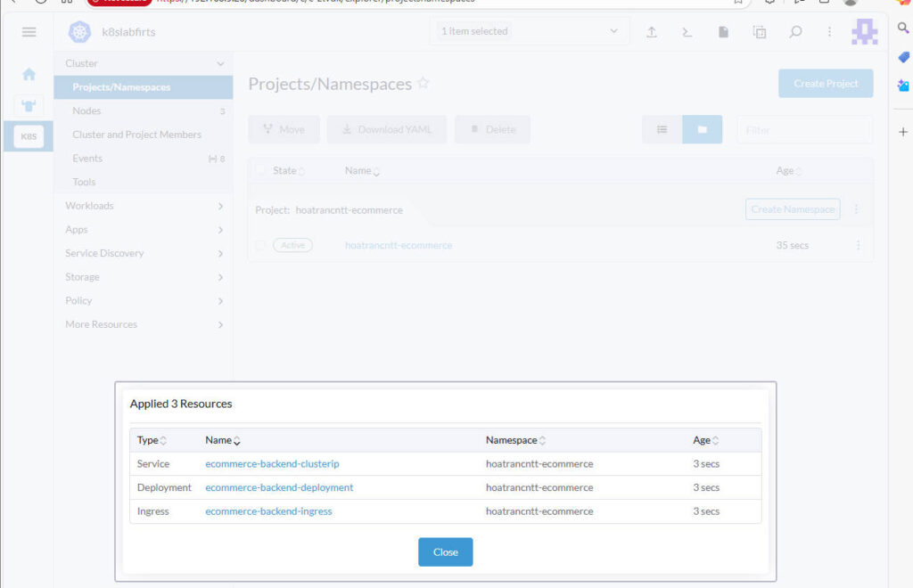Favorite Projects/Namespaces with the star icon

tap(424, 83)
